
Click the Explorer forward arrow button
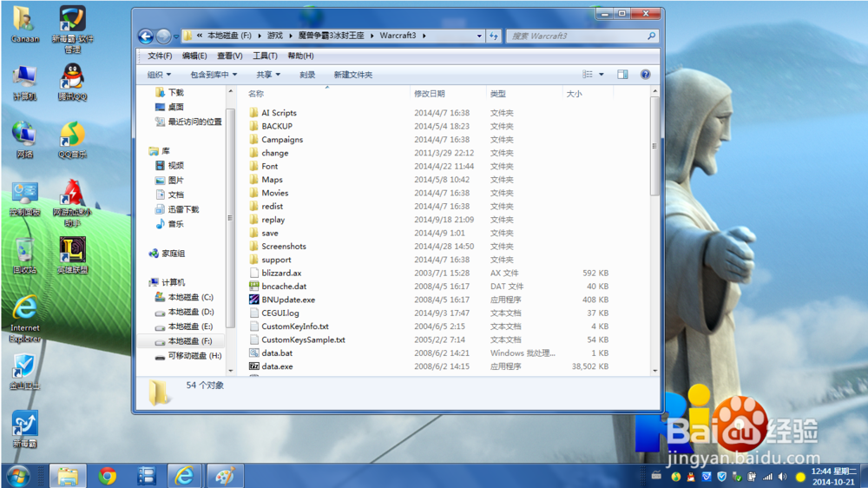point(163,36)
